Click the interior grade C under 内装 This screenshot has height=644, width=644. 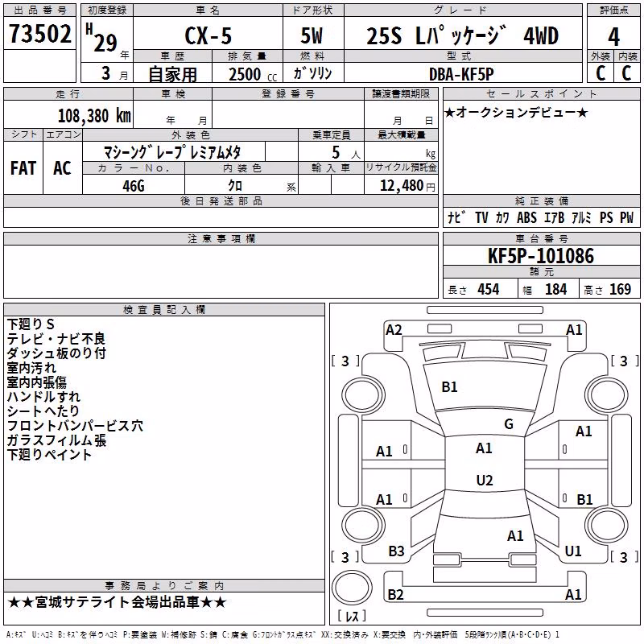click(626, 73)
